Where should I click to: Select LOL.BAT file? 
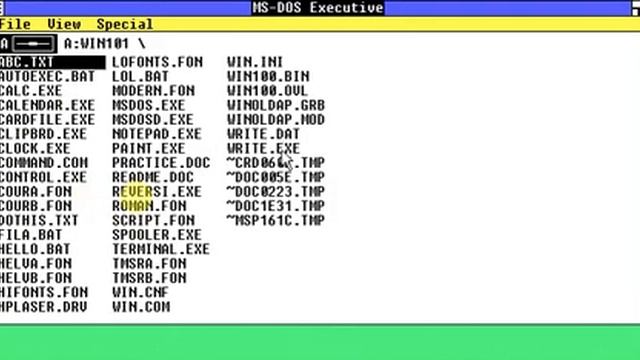click(x=140, y=76)
